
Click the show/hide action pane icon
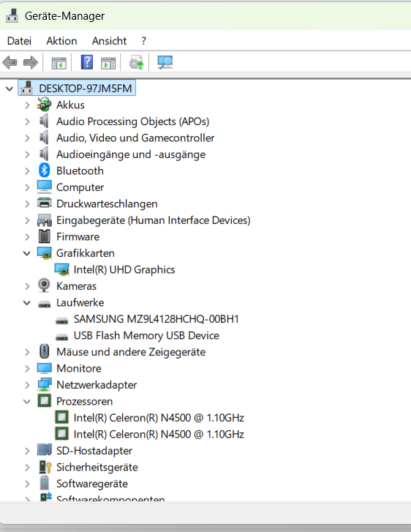pos(108,63)
